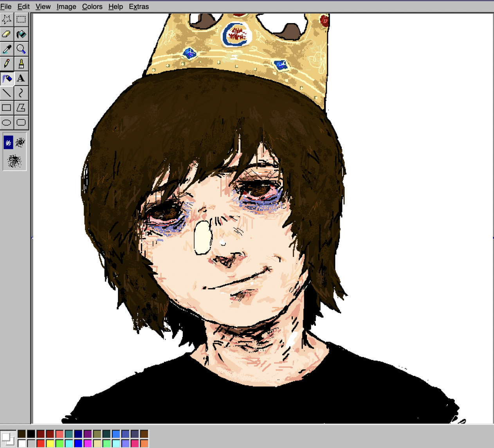Choose the bright cyan palette swatch
Image resolution: width=494 pixels, height=448 pixels.
(69, 443)
